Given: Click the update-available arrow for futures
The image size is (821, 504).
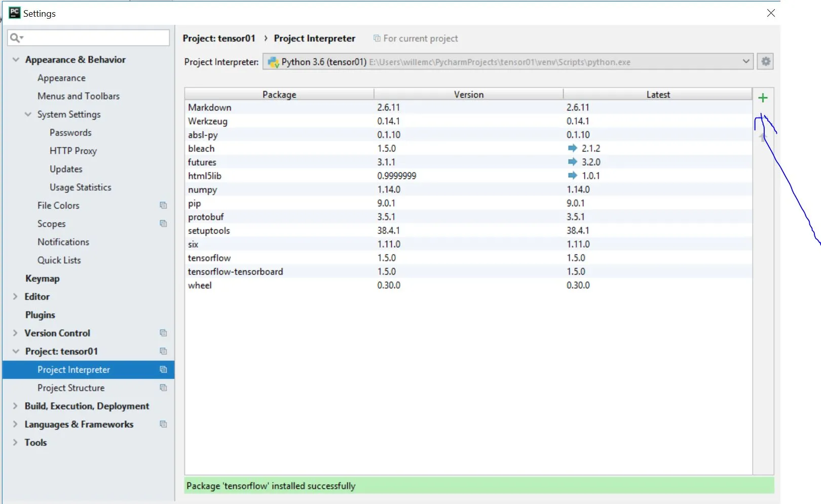Looking at the screenshot, I should (x=572, y=162).
